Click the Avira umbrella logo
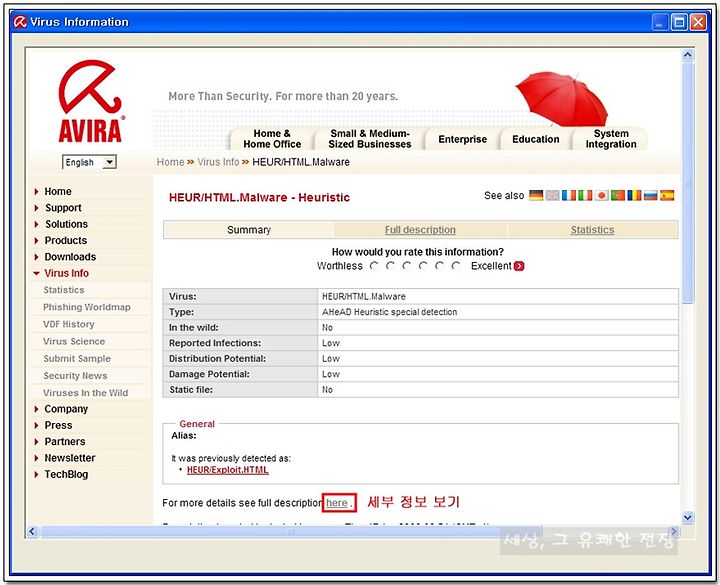 [90, 101]
